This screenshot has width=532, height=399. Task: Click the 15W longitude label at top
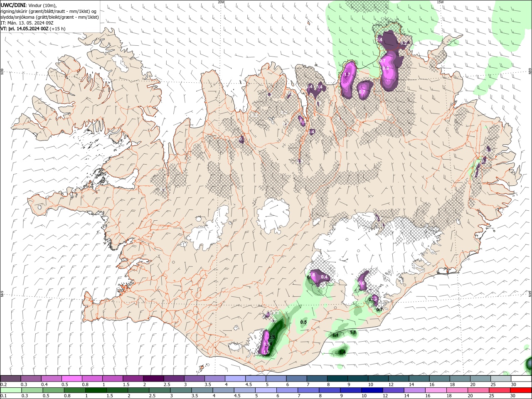click(x=440, y=2)
